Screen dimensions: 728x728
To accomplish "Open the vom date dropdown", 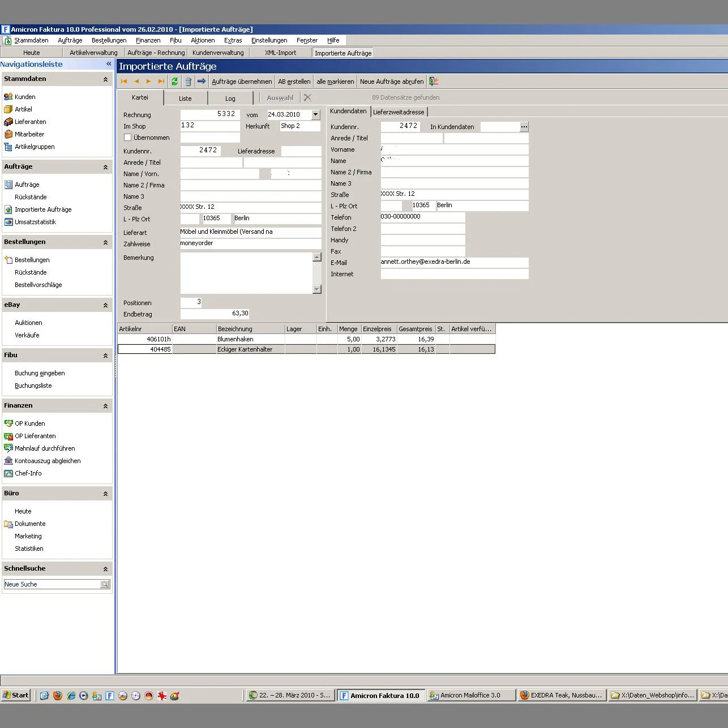I will 315,114.
